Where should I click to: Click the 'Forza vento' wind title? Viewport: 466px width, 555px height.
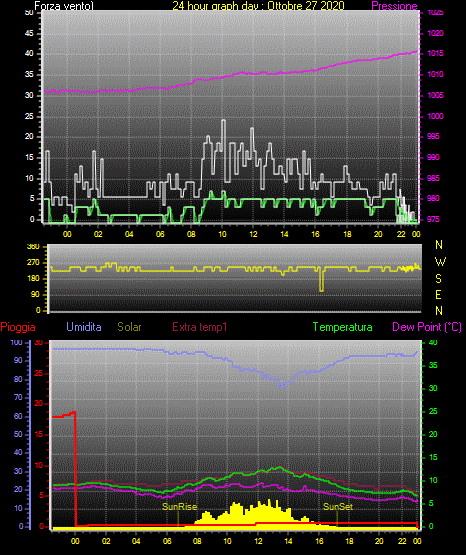pyautogui.click(x=64, y=6)
